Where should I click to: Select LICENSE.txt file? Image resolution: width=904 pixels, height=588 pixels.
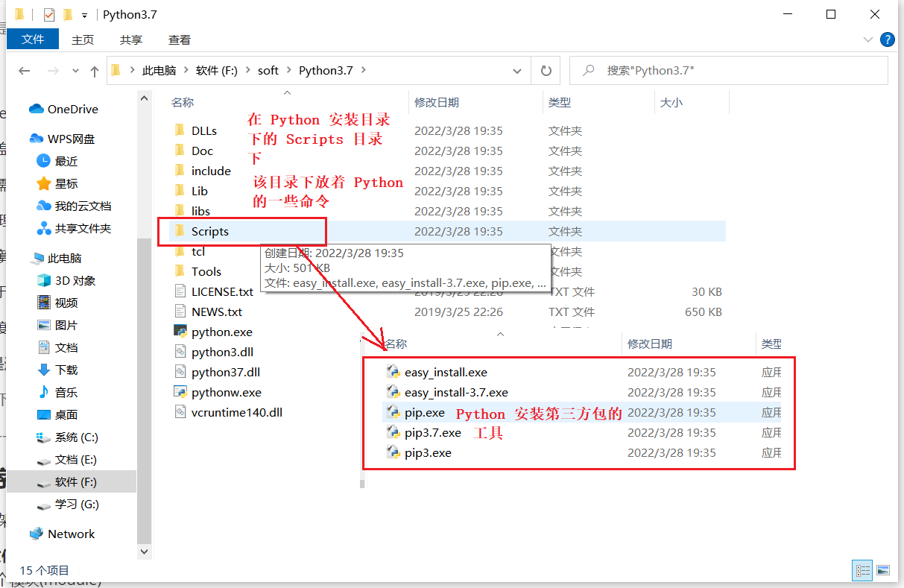[x=222, y=291]
